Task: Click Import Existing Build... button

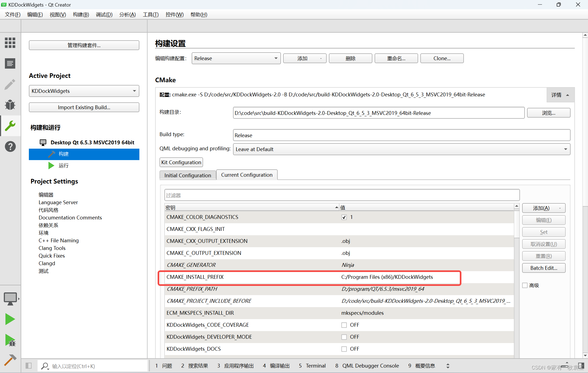Action: click(x=84, y=107)
